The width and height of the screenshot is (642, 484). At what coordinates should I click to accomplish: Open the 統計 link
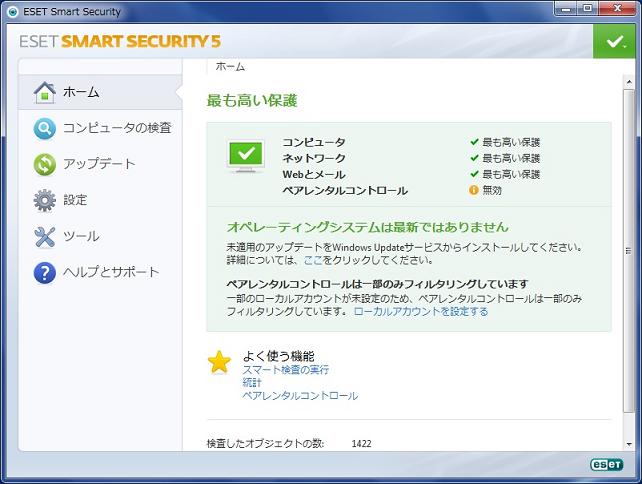[252, 382]
